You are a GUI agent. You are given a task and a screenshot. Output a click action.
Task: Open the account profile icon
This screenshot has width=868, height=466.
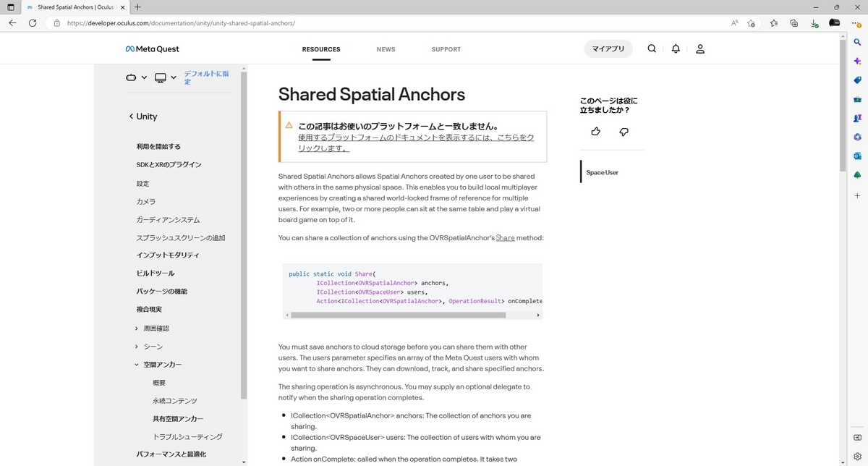(699, 48)
